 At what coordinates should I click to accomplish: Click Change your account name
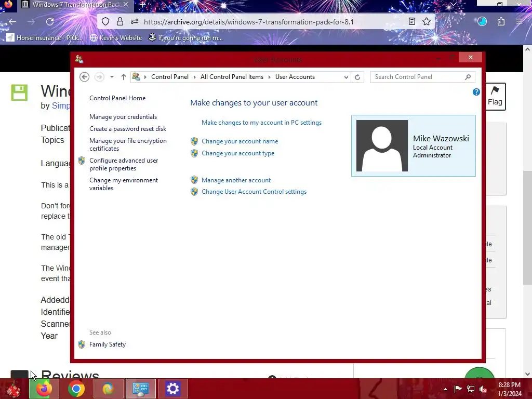pos(240,141)
